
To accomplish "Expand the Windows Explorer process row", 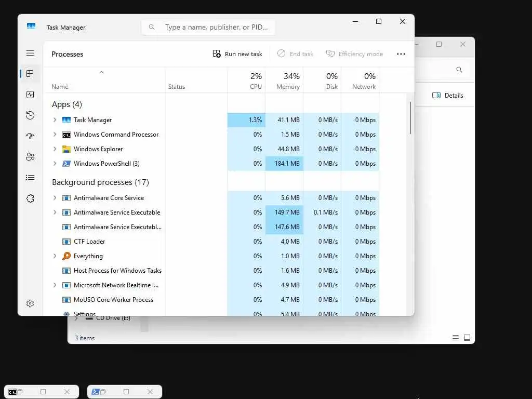I will click(55, 149).
